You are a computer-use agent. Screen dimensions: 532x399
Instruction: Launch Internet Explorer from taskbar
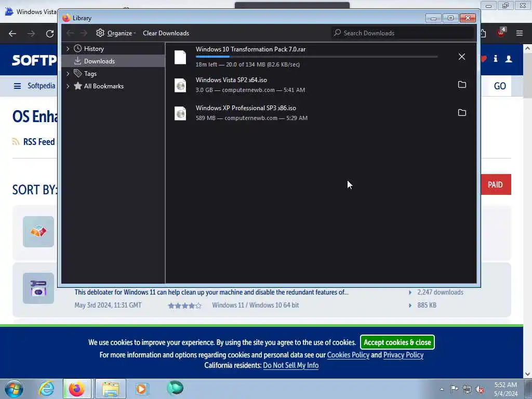click(46, 389)
